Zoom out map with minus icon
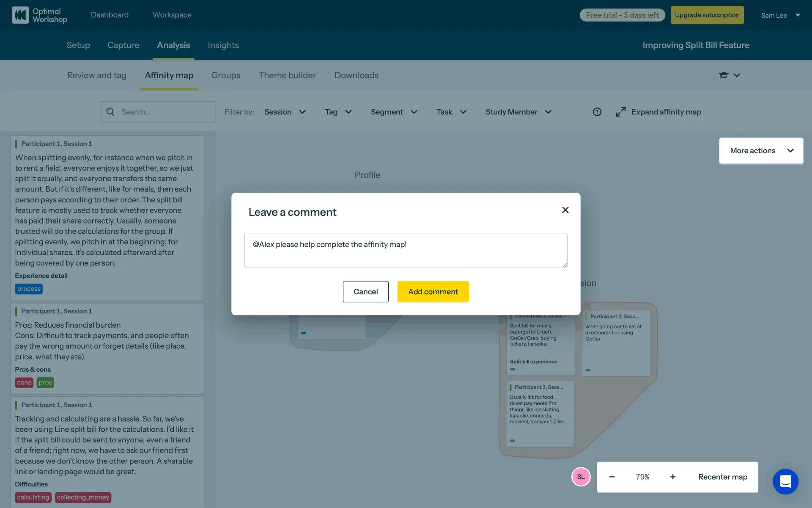812x508 pixels. coord(612,477)
